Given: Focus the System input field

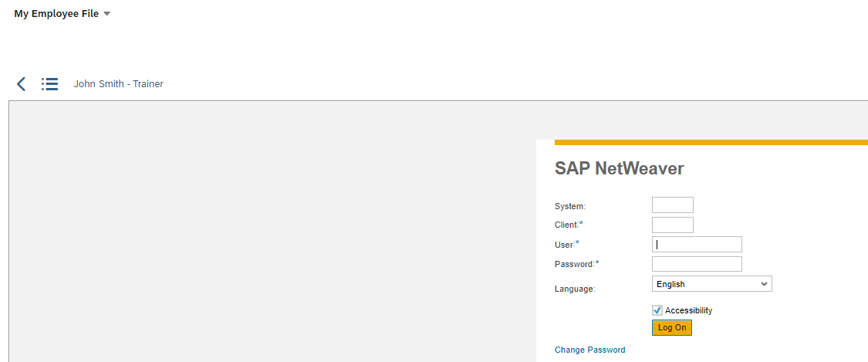Looking at the screenshot, I should pyautogui.click(x=673, y=205).
